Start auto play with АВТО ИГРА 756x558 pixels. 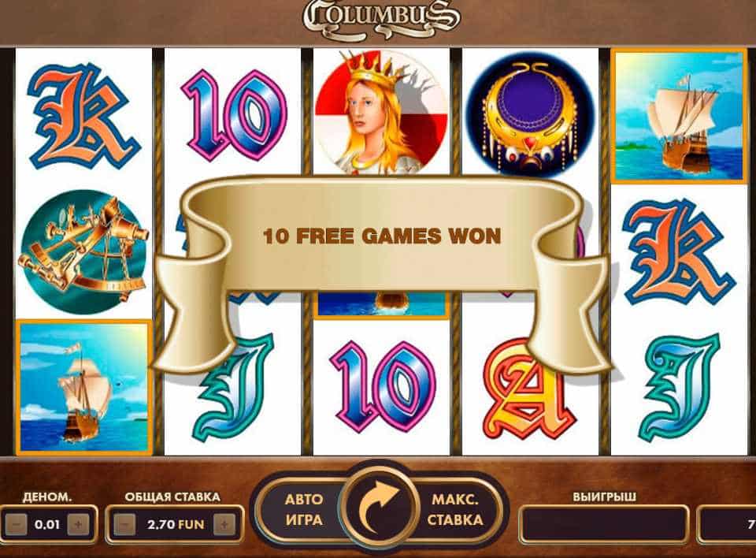(304, 510)
